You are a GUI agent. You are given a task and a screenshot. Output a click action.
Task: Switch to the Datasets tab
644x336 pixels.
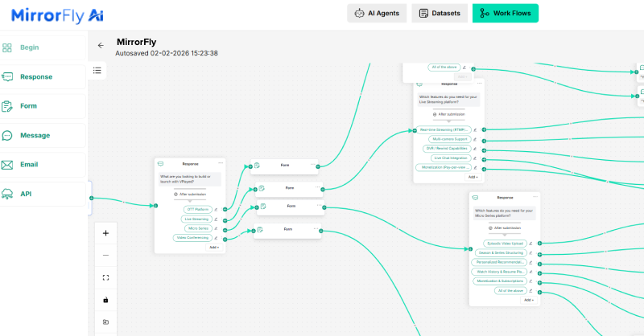pyautogui.click(x=440, y=13)
